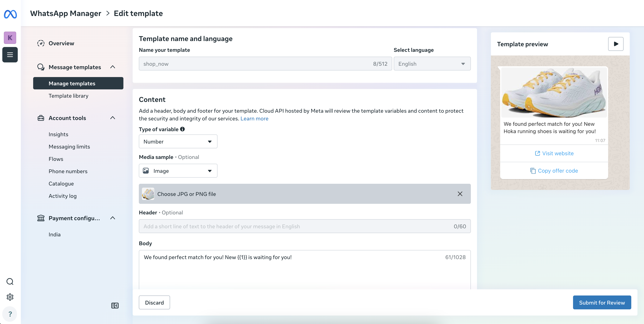Open settings via the gear icon
Viewport: 644px width, 324px height.
10,297
